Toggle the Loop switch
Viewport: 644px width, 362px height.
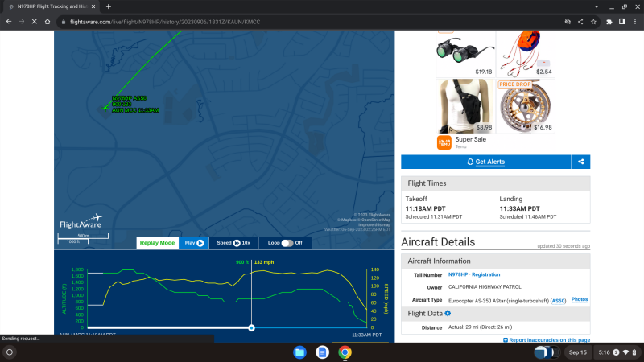[x=287, y=243]
